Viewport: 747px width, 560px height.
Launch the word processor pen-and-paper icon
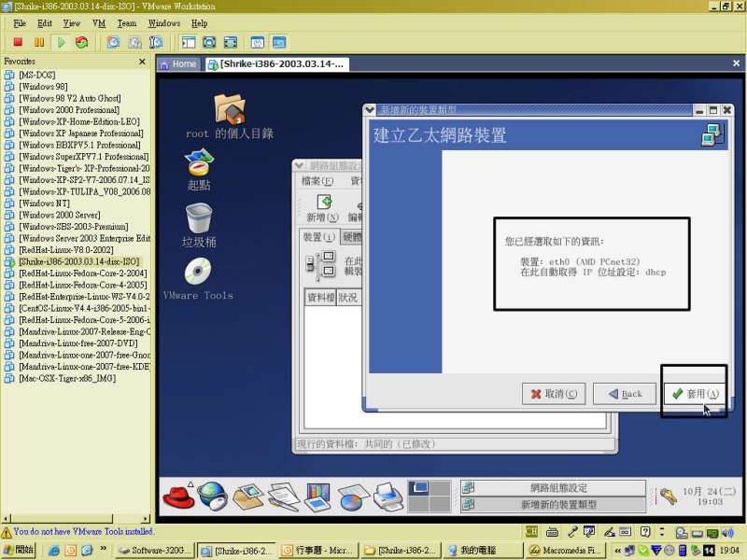284,497
